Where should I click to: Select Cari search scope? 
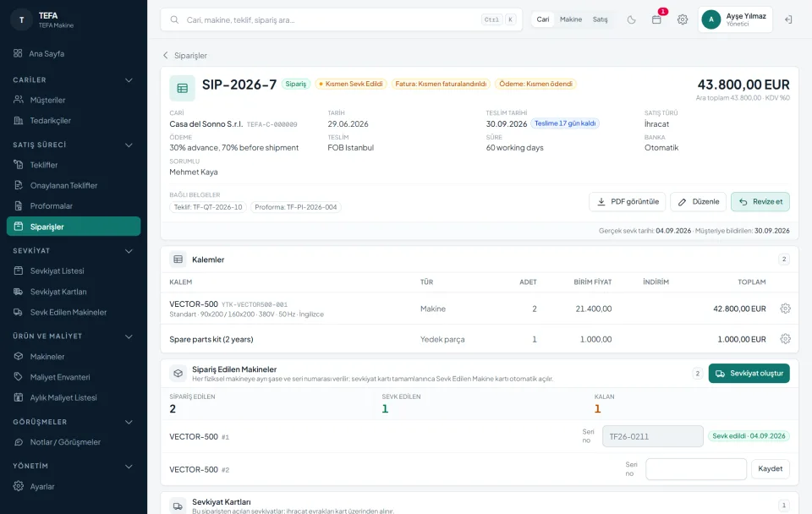(543, 19)
